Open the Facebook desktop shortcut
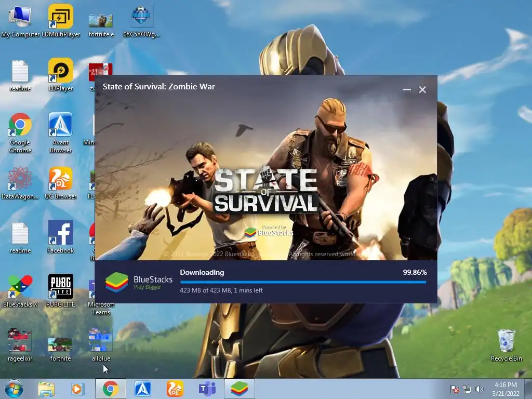The width and height of the screenshot is (532, 399). [x=61, y=237]
